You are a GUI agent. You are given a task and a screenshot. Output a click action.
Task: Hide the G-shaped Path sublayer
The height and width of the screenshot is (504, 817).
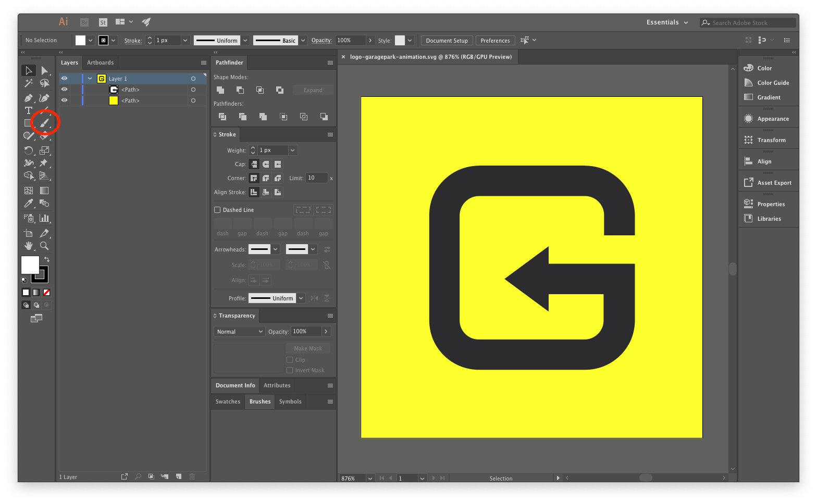click(64, 90)
